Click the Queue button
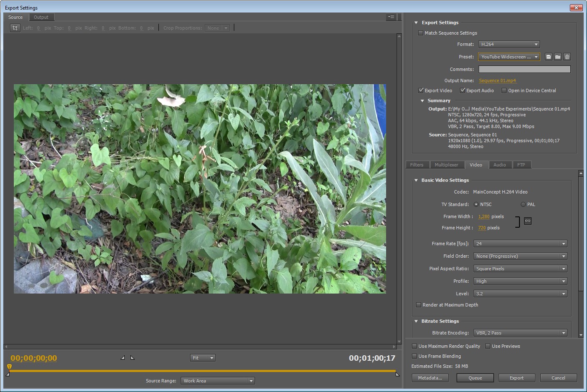This screenshot has width=587, height=392. pos(475,378)
